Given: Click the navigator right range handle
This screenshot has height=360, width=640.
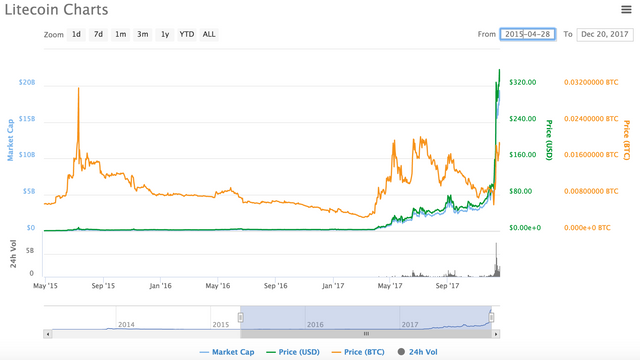Looking at the screenshot, I should coord(491,317).
